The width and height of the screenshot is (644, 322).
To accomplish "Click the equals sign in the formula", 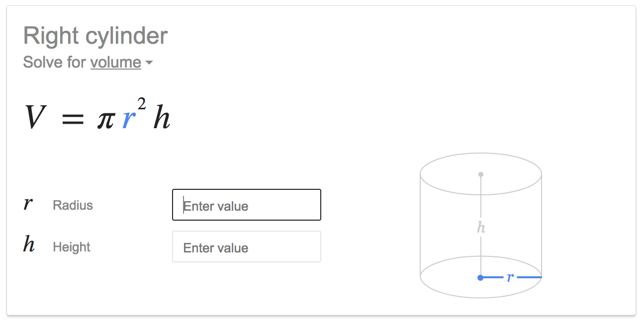I will point(72,120).
